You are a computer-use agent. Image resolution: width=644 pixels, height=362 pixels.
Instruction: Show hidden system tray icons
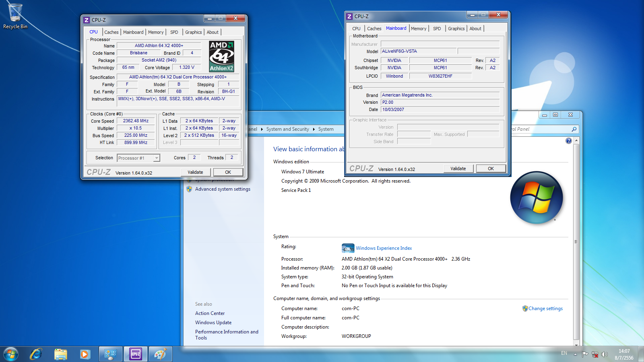click(x=575, y=354)
